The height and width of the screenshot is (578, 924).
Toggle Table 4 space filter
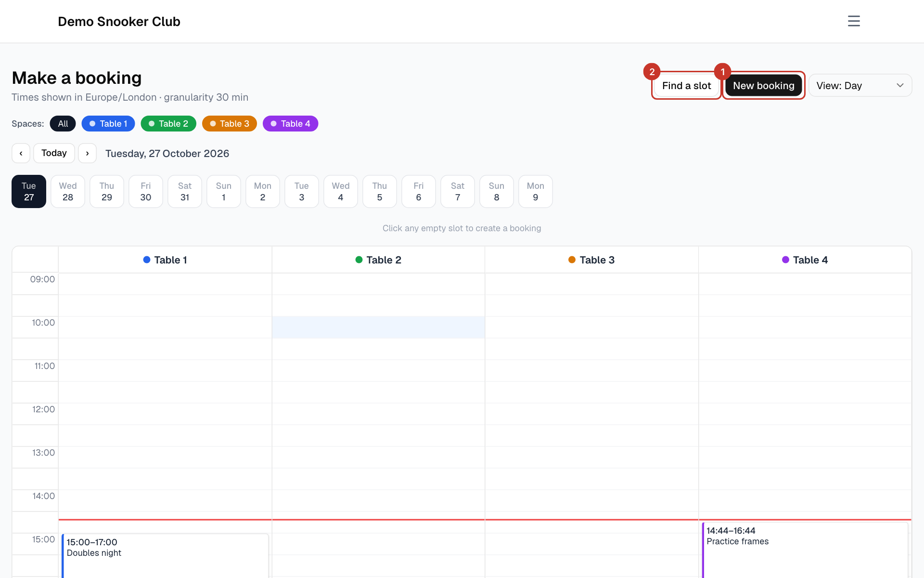pyautogui.click(x=290, y=124)
